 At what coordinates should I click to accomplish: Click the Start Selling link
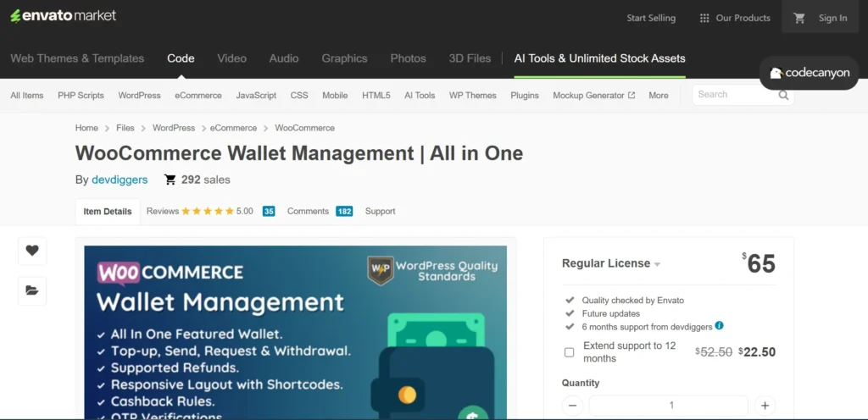click(651, 19)
